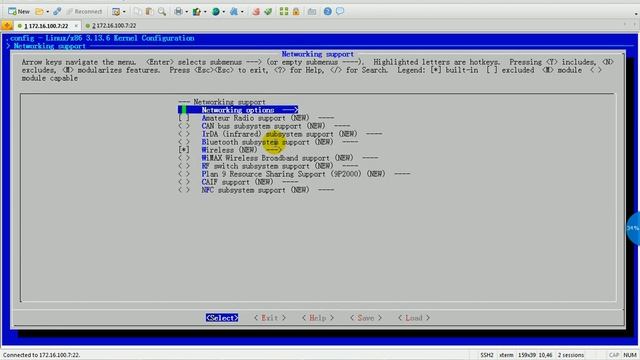Click the green agent icon
The width and height of the screenshot is (640, 360).
268,11
